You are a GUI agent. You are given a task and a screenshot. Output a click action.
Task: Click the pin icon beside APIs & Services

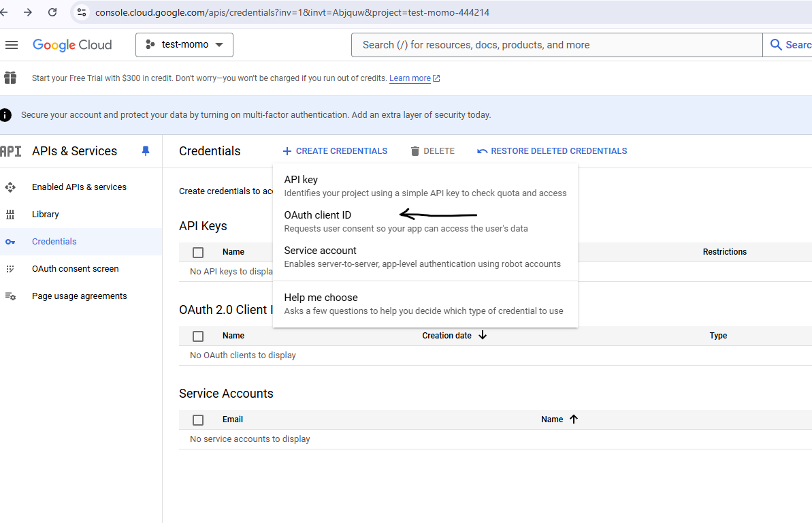145,151
